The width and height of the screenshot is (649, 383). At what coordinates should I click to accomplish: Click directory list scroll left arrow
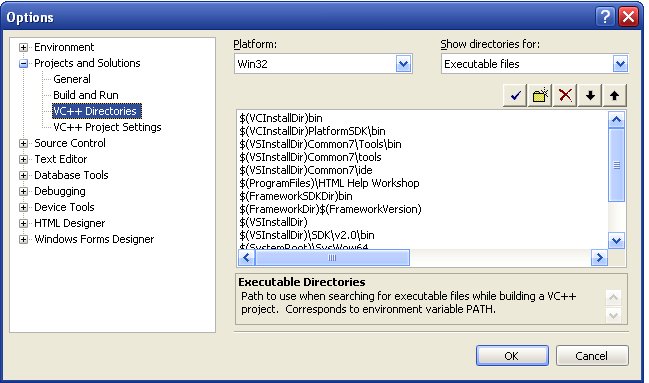pyautogui.click(x=246, y=258)
